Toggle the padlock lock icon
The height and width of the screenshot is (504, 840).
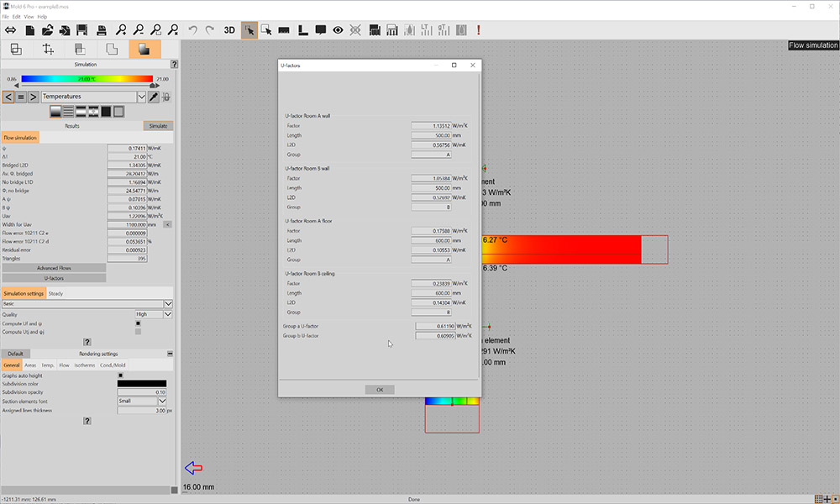[166, 97]
